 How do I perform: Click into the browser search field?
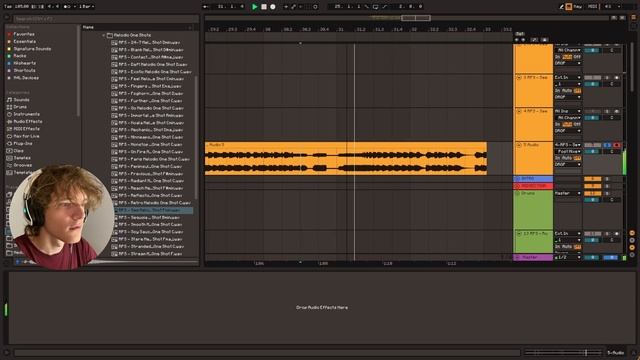point(106,19)
